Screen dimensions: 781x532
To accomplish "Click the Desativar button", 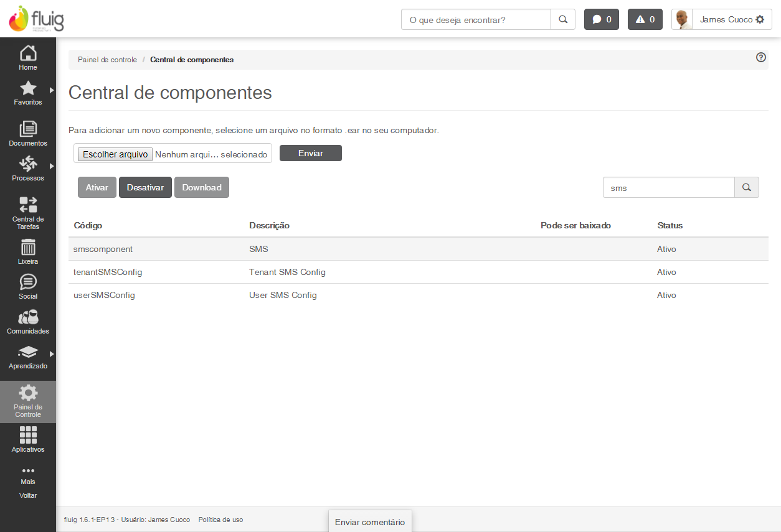I will (145, 187).
